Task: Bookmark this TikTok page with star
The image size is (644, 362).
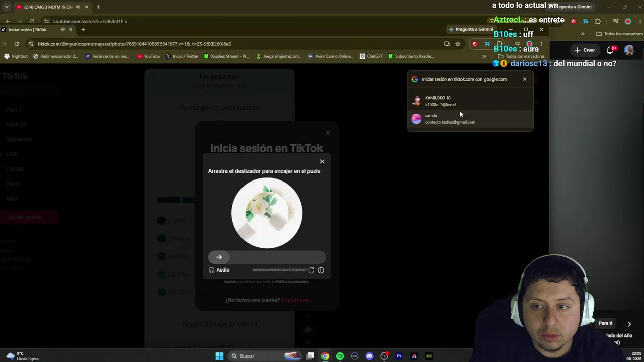Action: click(458, 44)
